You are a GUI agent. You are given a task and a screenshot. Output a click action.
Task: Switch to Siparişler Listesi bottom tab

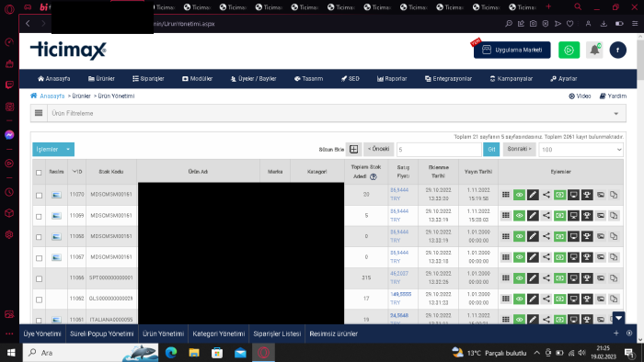pos(277,334)
